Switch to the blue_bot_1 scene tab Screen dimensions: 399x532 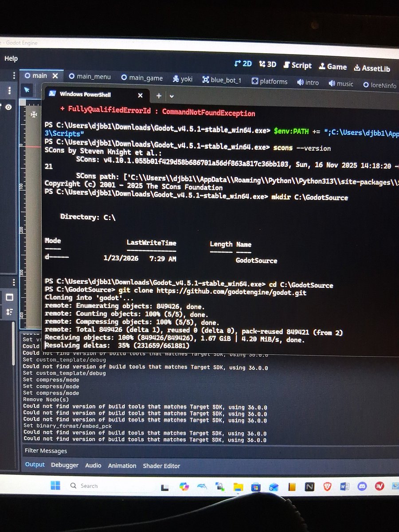pyautogui.click(x=222, y=80)
